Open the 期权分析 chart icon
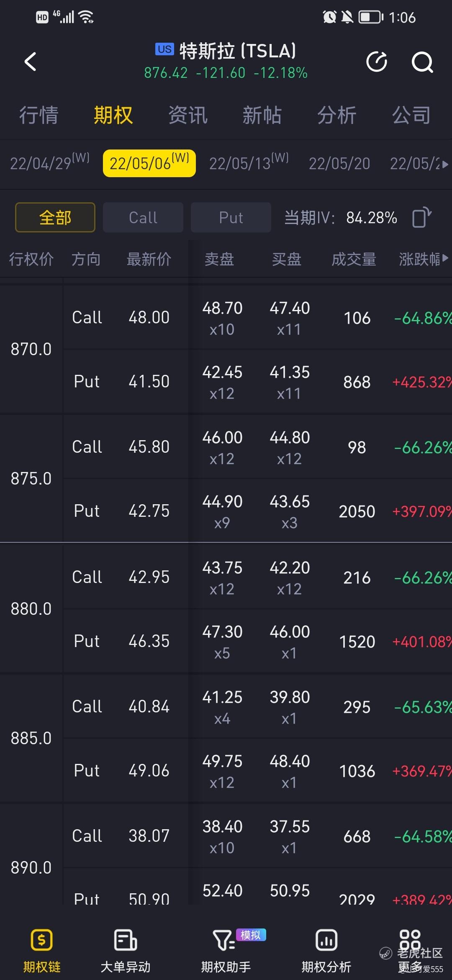452x980 pixels. click(326, 941)
